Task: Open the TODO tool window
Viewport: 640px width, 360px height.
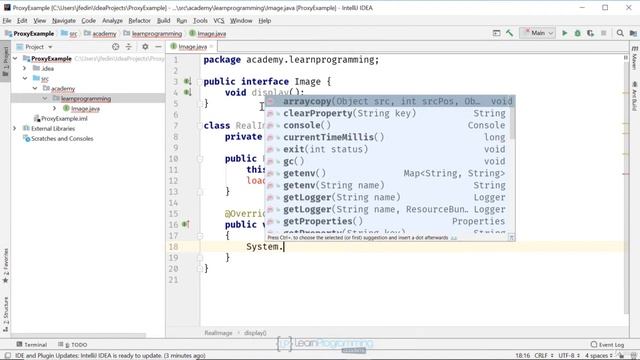Action: click(73, 344)
